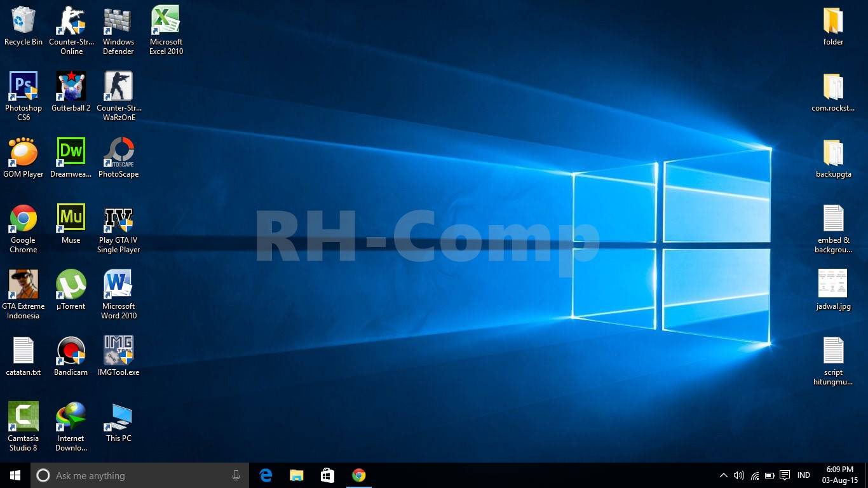The image size is (868, 488).
Task: Open Microsoft Edge from taskbar
Action: tap(266, 475)
